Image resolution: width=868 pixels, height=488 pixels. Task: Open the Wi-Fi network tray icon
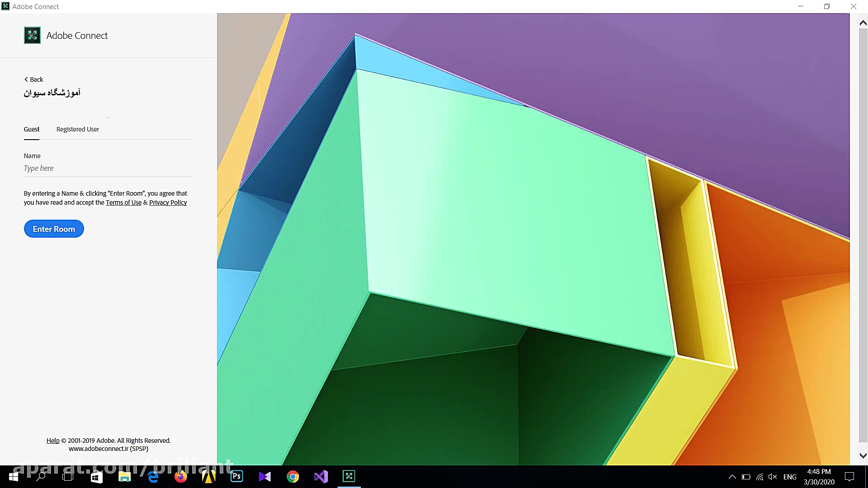[759, 477]
